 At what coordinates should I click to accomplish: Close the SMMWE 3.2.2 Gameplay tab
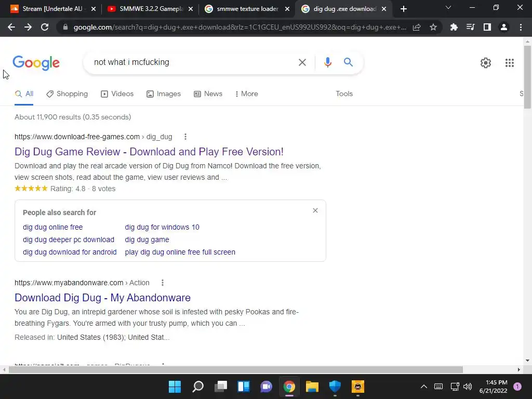pos(190,9)
